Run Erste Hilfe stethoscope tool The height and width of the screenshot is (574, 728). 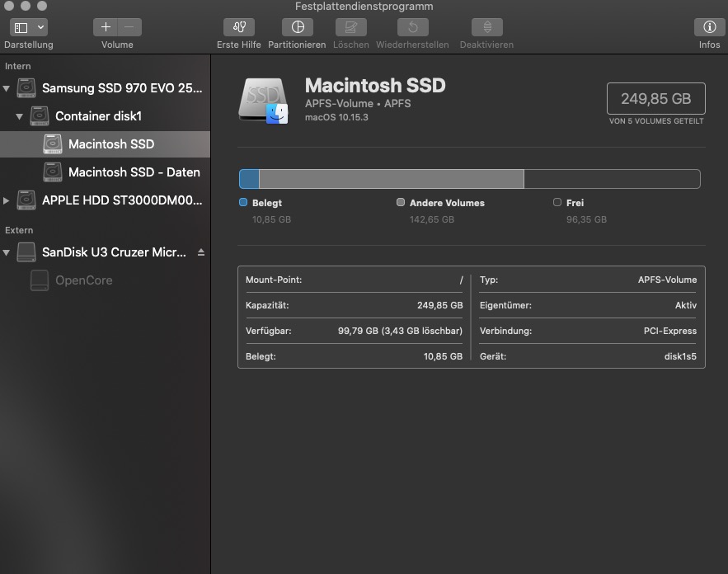239,27
